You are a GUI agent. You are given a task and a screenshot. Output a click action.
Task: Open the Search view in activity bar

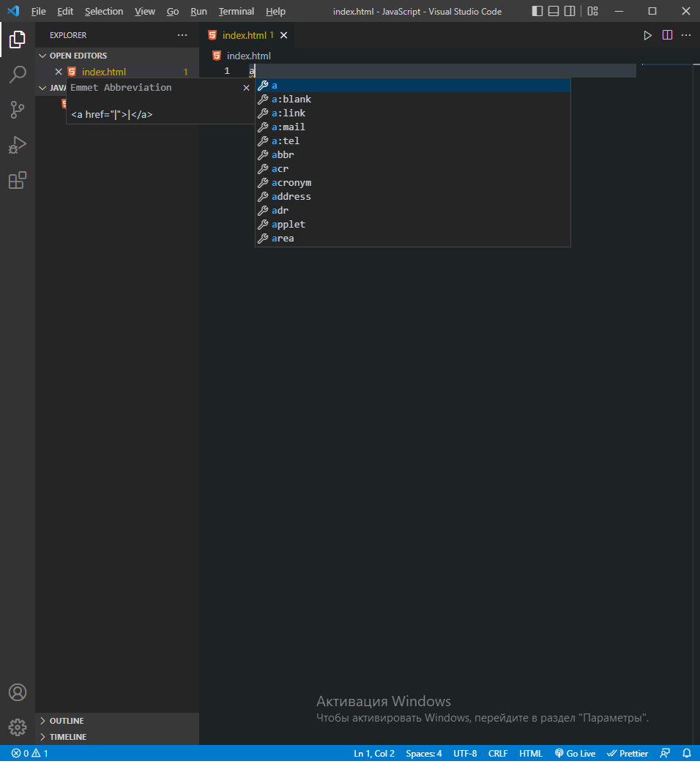[x=18, y=75]
